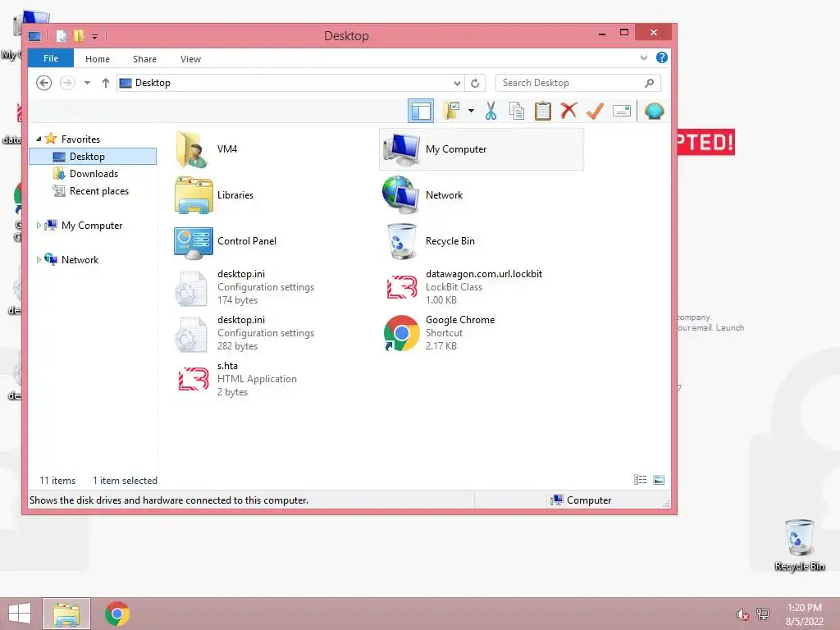Click the window system icon in title bar
Screen dimensions: 840x630
[34, 36]
